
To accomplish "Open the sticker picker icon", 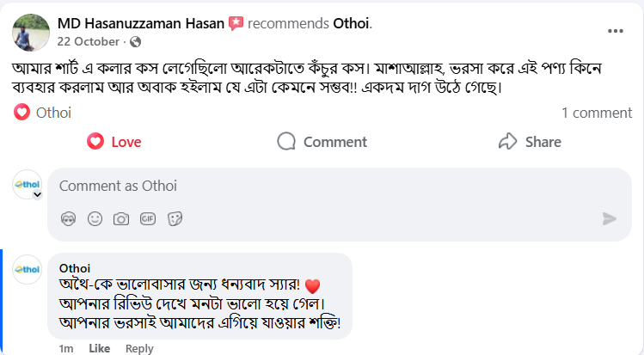I will (x=175, y=218).
